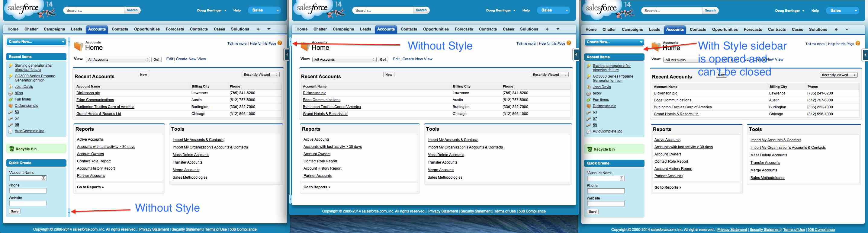
Task: Click Tell me more! link in middle screenshot
Action: coord(526,44)
